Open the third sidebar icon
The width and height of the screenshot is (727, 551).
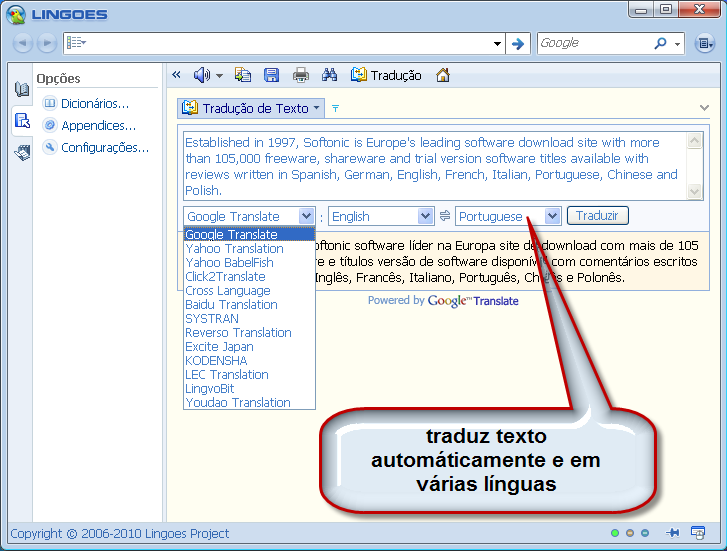pos(22,152)
